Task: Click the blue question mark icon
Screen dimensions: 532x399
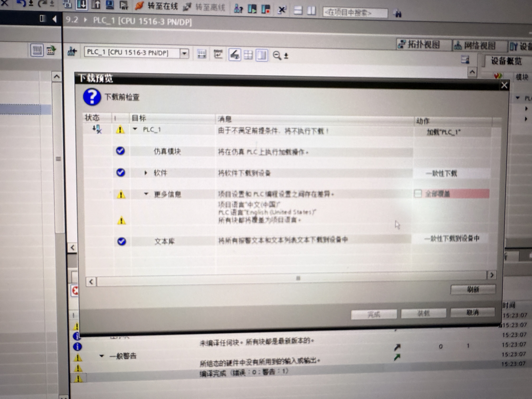Action: tap(92, 97)
